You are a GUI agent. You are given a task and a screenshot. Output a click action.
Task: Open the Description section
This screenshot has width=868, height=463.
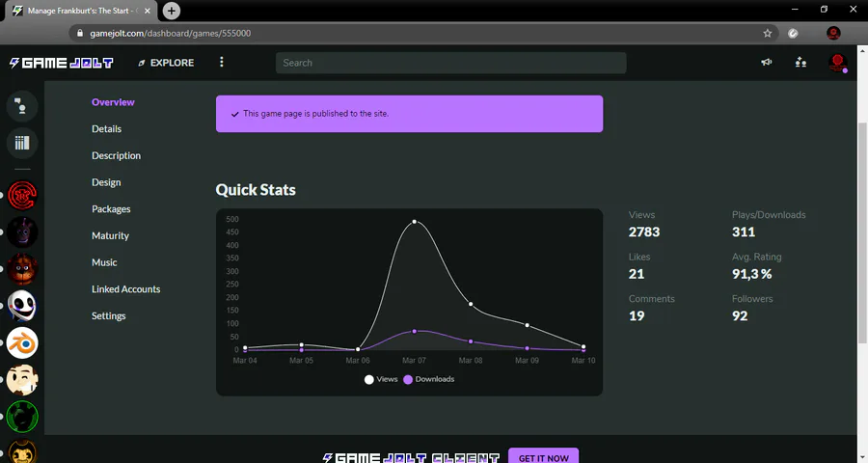point(117,155)
